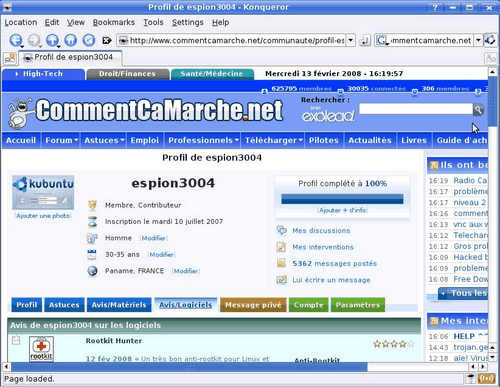Switch to the Santé/Médecine section tab
The width and height of the screenshot is (500, 387).
(x=212, y=74)
